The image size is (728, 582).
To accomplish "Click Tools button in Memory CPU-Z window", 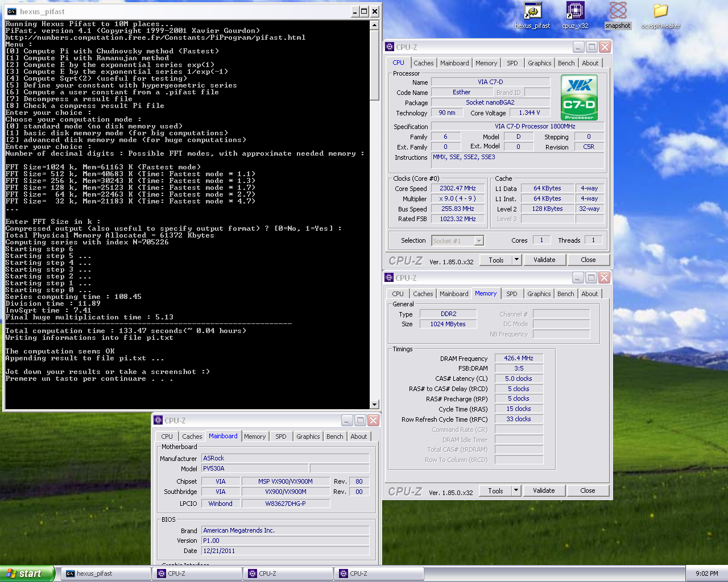I will (x=495, y=490).
